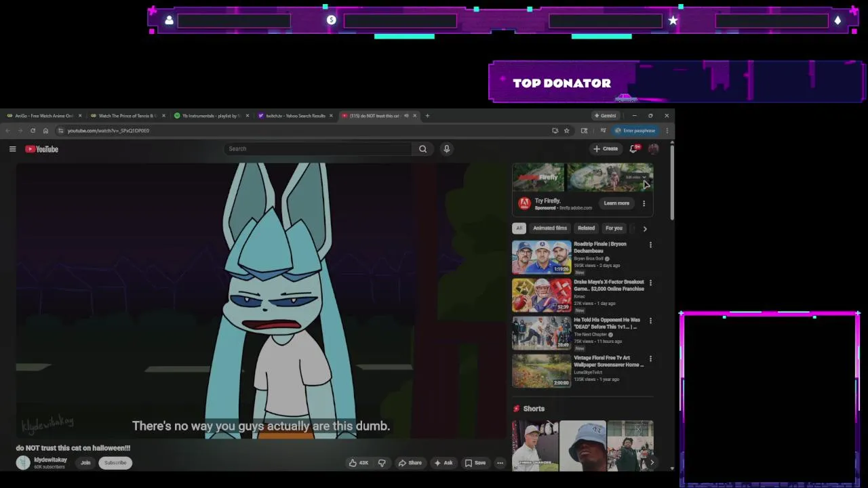Start voice search with the microphone icon
The height and width of the screenshot is (488, 868).
446,149
